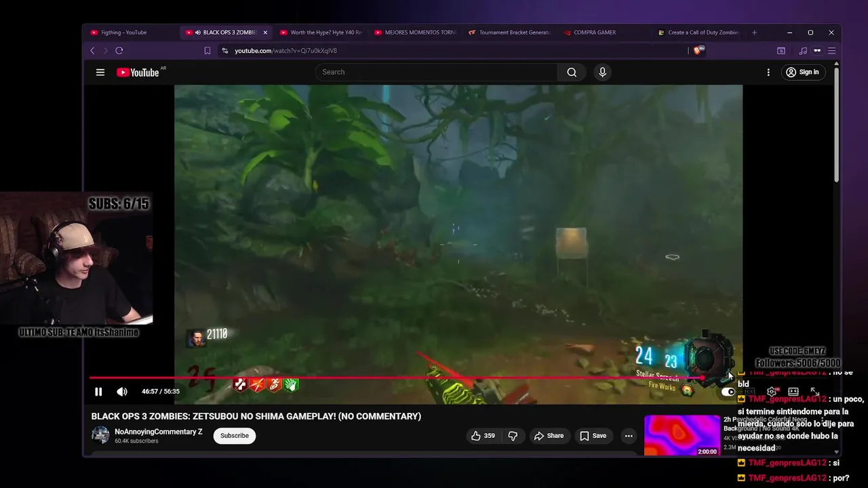
Task: Bookmark this page from the address bar
Action: click(208, 51)
